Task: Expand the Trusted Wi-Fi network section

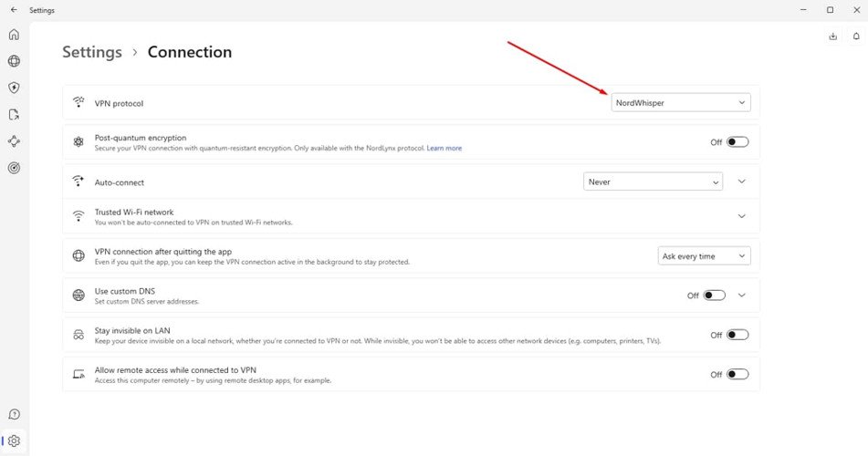Action: pyautogui.click(x=741, y=216)
